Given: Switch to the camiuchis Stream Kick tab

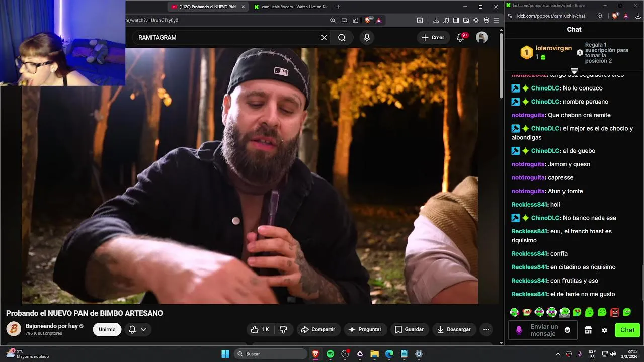Looking at the screenshot, I should (x=291, y=7).
